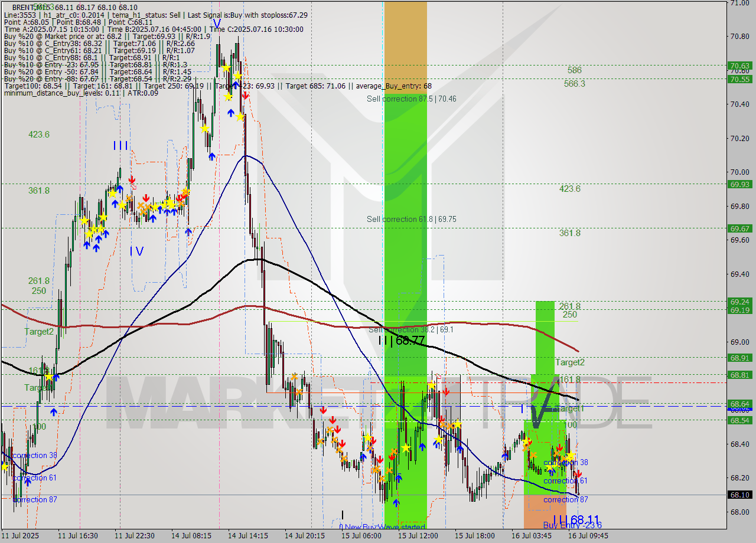This screenshot has width=756, height=543.
Task: Click the IV wave count label
Action: (x=136, y=252)
